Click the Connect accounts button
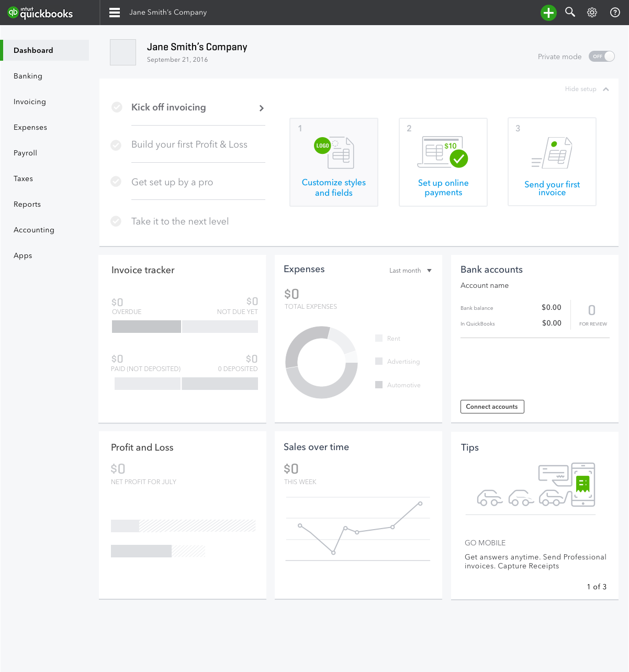Viewport: 629px width, 672px height. [x=492, y=407]
